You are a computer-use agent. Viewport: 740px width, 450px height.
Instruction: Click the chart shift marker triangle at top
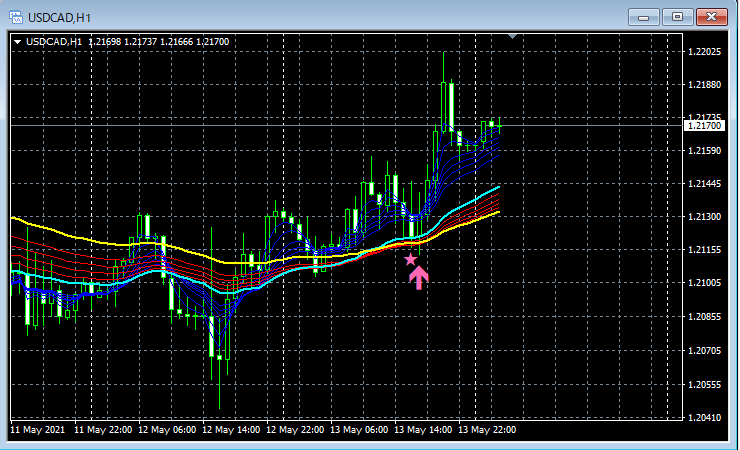[x=513, y=36]
